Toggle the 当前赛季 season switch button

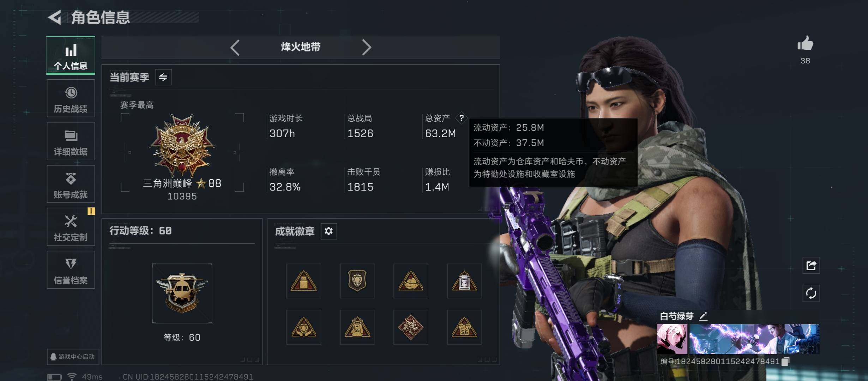click(163, 77)
